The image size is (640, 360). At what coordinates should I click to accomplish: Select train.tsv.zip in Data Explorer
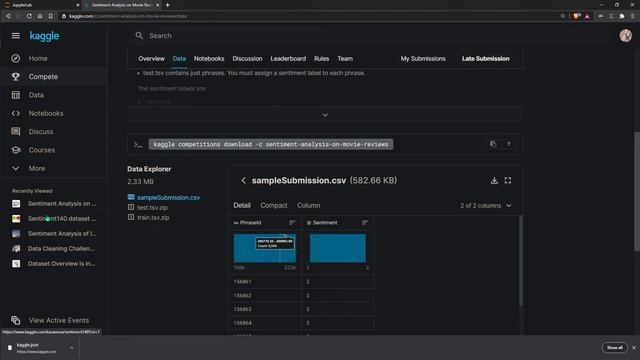pyautogui.click(x=153, y=218)
